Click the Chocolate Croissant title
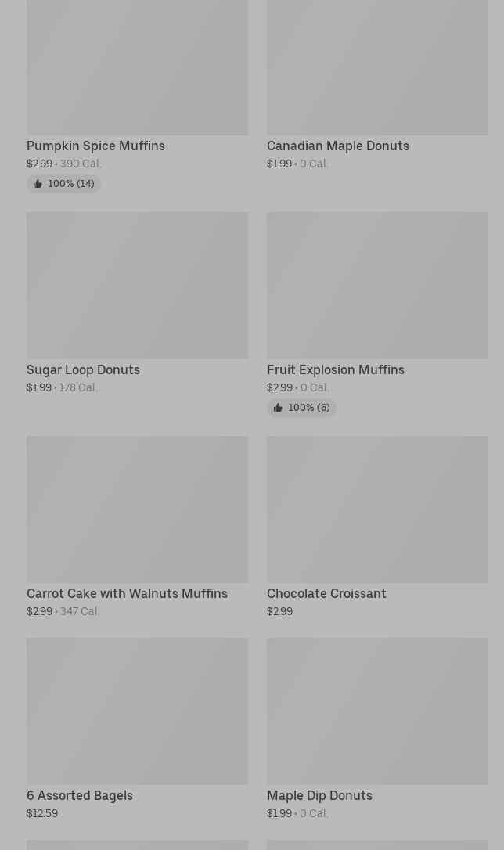 326,593
